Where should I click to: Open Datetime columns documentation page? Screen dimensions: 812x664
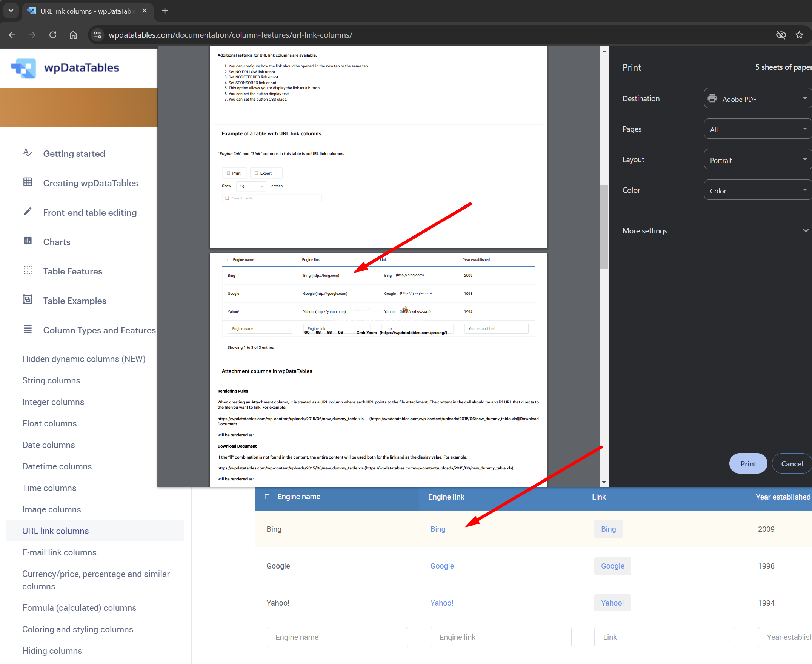[57, 466]
